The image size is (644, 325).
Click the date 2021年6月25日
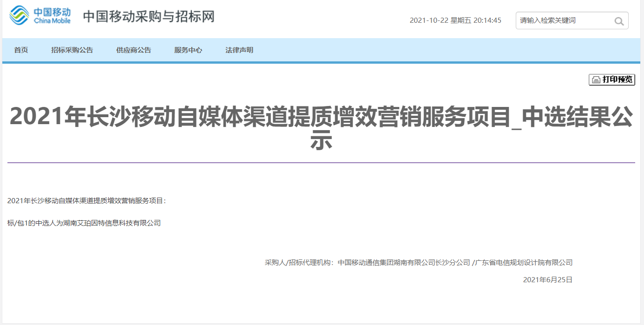(548, 280)
